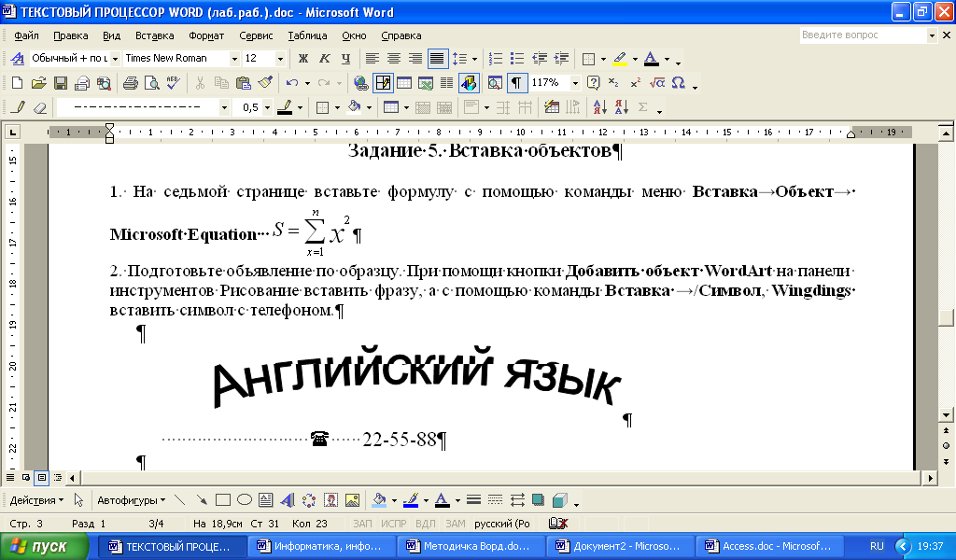Insert Excel spreadsheet icon

point(426,83)
